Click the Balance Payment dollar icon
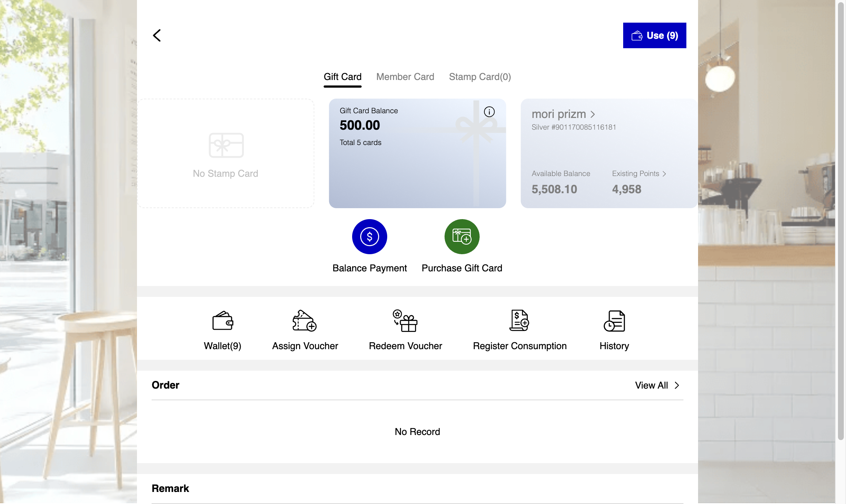 click(x=370, y=237)
